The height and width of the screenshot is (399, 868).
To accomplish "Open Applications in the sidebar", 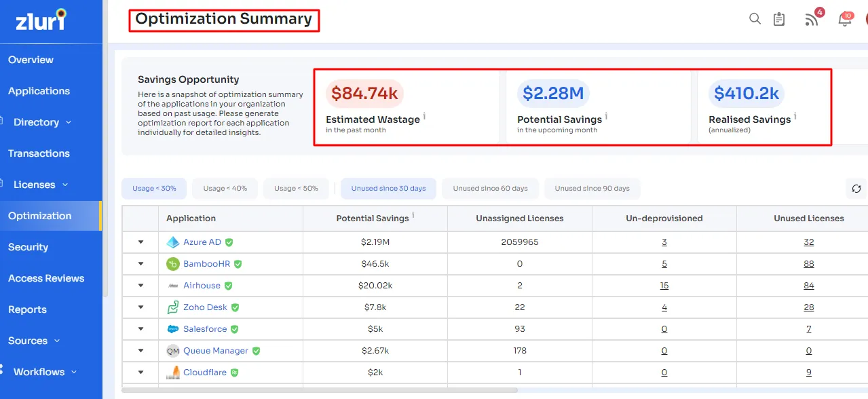I will (39, 91).
